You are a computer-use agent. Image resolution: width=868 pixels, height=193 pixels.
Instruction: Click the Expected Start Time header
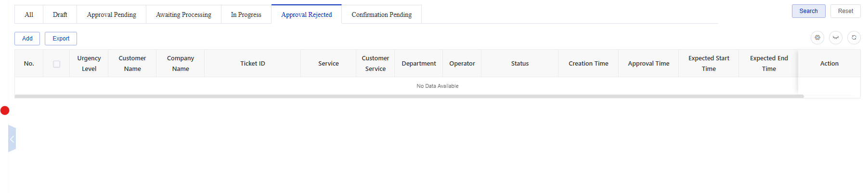pyautogui.click(x=709, y=63)
